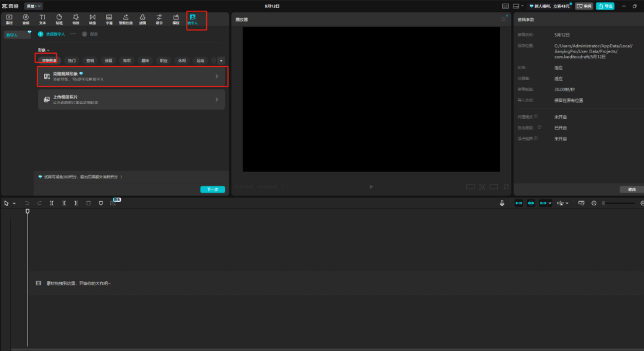This screenshot has width=644, height=351.
Task: Open the 贴纸 (Sticker) panel
Action: pyautogui.click(x=59, y=19)
